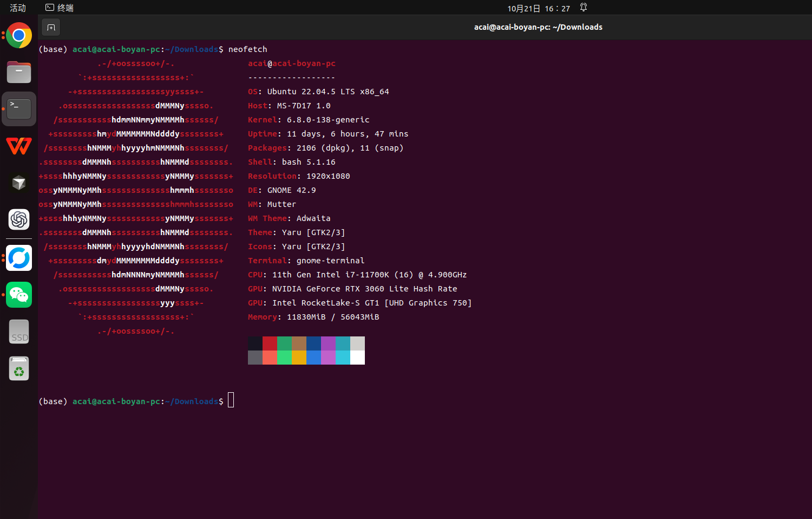Image resolution: width=812 pixels, height=519 pixels.
Task: Click the memory '11830MiB / 56043MiB' value
Action: [x=333, y=317]
